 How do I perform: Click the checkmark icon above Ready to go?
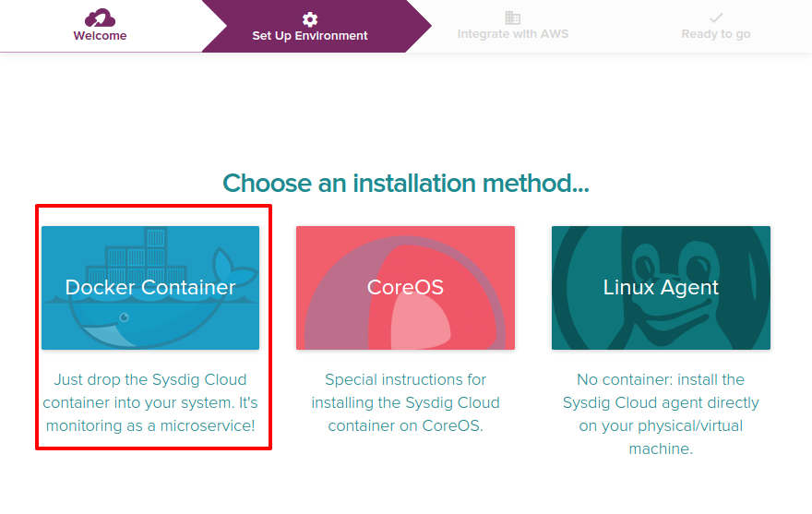[x=716, y=18]
